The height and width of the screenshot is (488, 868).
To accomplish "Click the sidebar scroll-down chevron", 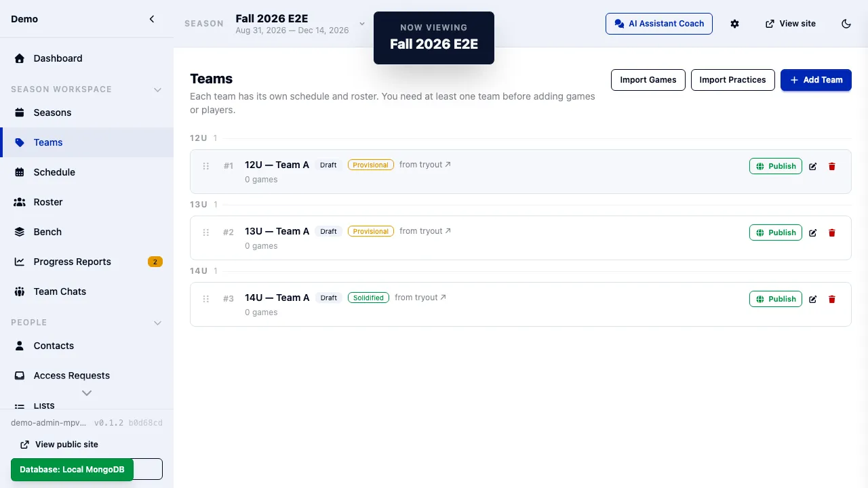I will pyautogui.click(x=87, y=392).
